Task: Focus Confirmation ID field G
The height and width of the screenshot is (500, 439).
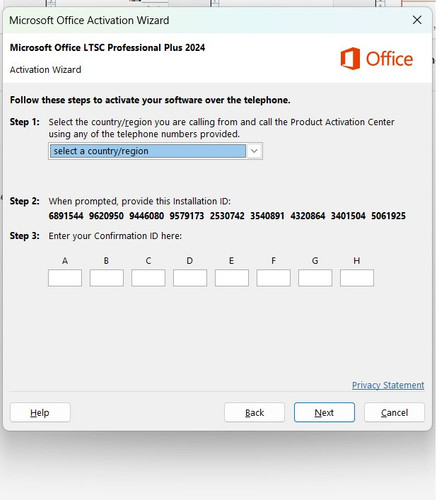Action: pos(315,278)
